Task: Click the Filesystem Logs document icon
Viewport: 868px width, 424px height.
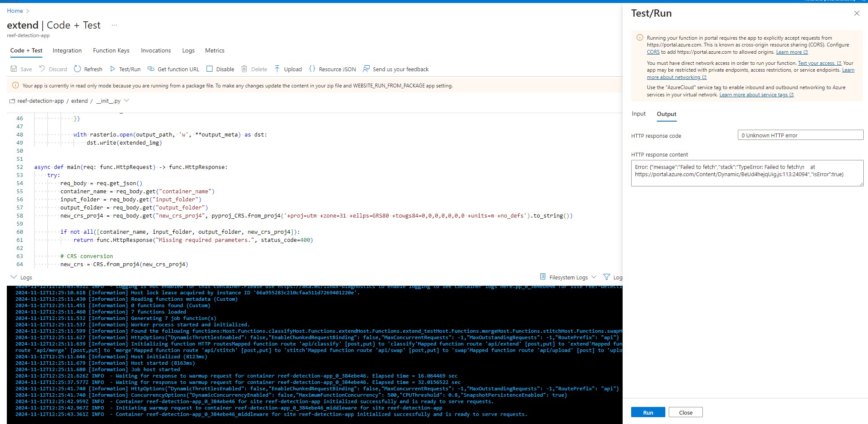Action: click(543, 277)
